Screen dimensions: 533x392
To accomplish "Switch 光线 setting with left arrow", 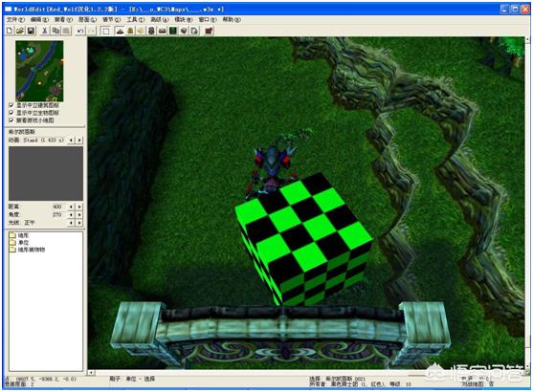I will 71,223.
